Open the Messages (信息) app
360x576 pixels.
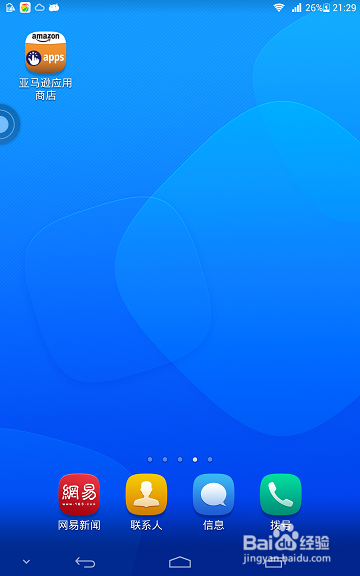[x=213, y=494]
